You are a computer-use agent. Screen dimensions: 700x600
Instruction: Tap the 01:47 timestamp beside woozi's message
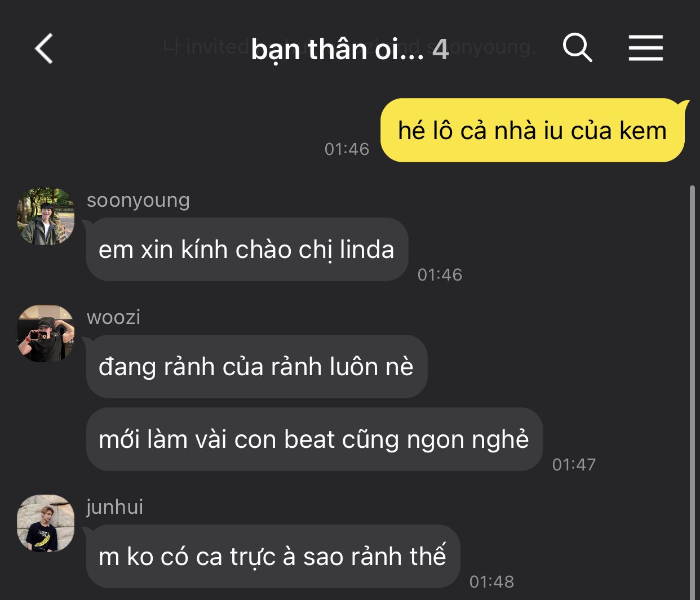pyautogui.click(x=574, y=465)
